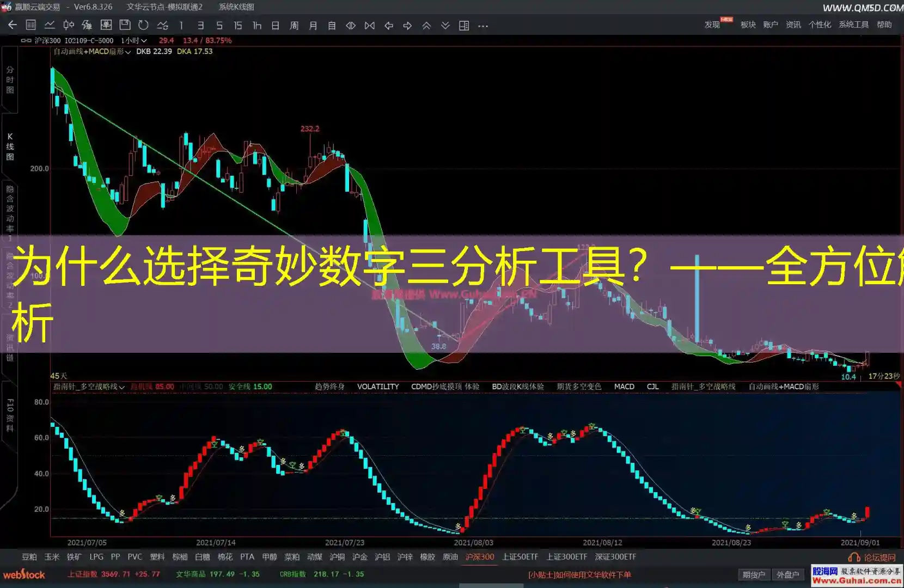
Task: Select the candlestick K-line chart icon
Action: 69,25
